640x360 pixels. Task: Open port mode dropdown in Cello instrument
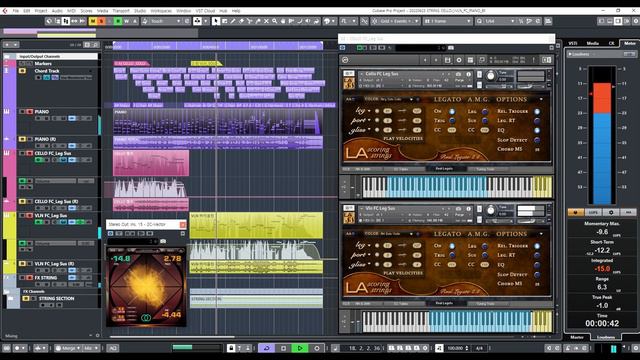pyautogui.click(x=369, y=120)
